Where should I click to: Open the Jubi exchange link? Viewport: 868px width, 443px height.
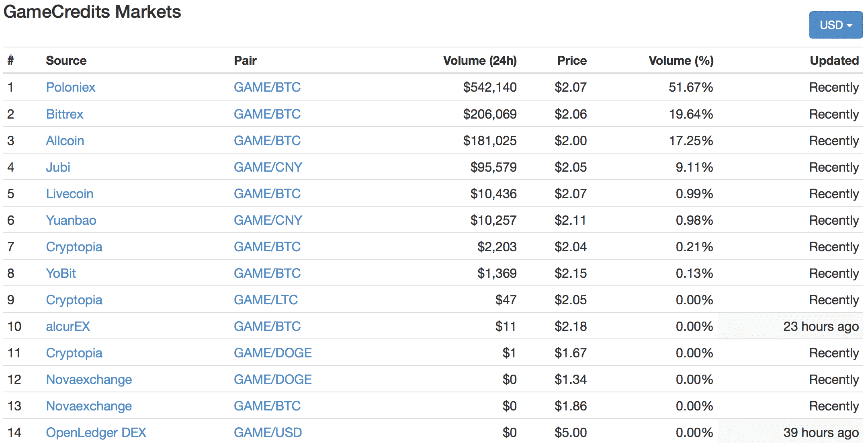[58, 167]
